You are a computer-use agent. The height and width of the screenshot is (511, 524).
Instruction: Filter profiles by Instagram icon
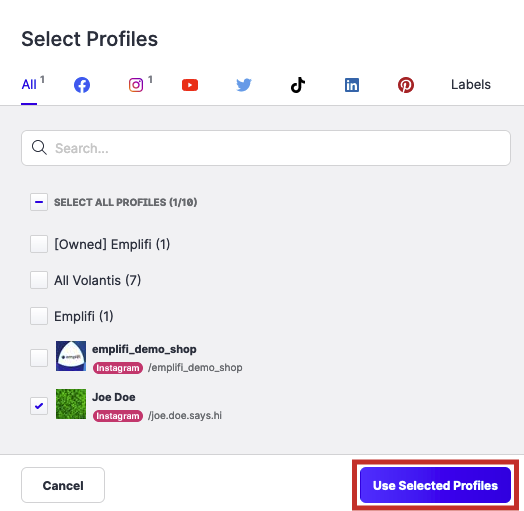pos(136,85)
